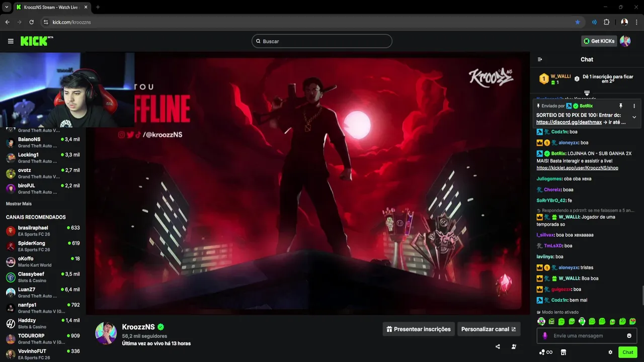Viewport: 644px width, 362px height.
Task: Open biroPJL channel in sidebar
Action: (43, 189)
